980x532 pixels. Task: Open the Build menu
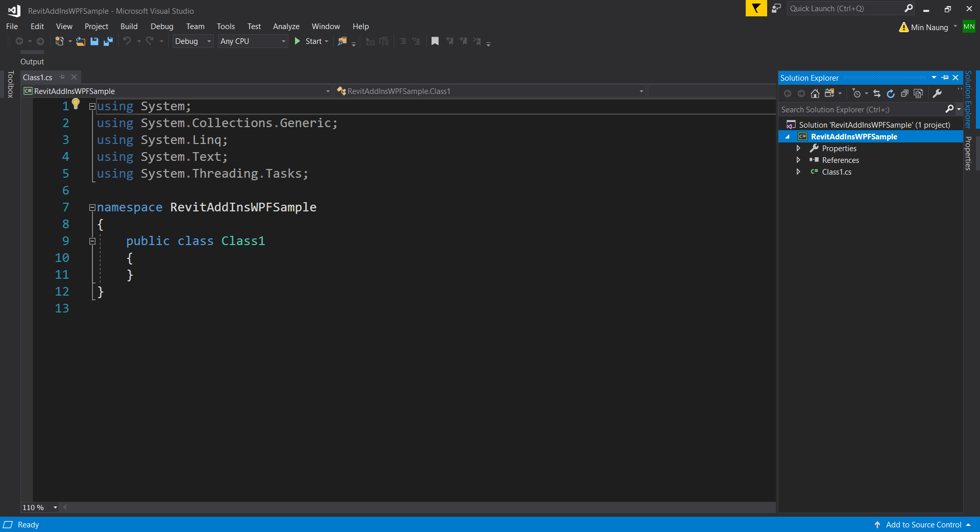(129, 27)
